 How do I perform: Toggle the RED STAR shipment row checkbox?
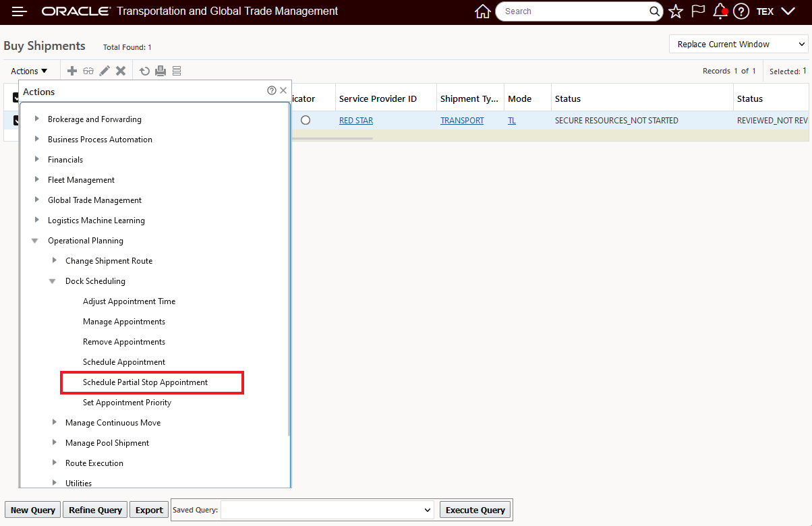pyautogui.click(x=16, y=121)
